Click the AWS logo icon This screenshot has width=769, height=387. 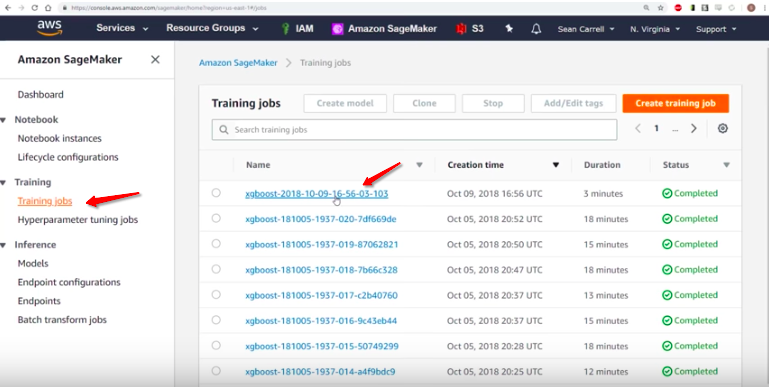pos(50,28)
